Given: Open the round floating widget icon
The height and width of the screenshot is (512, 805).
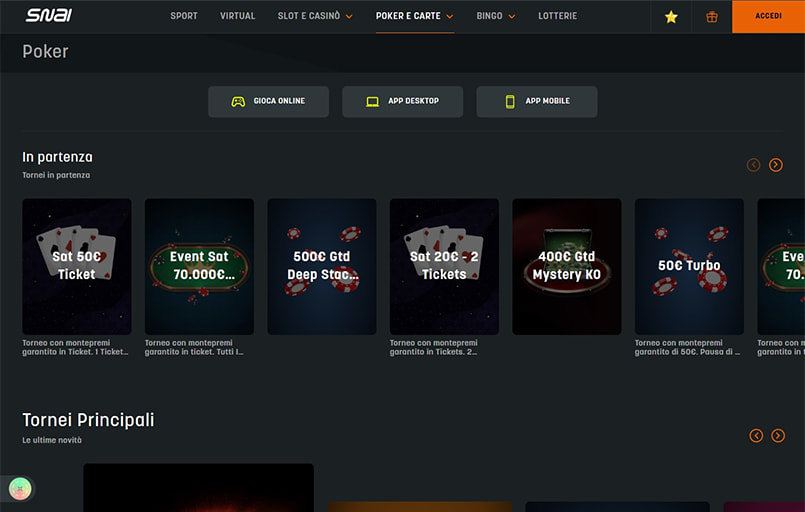Looking at the screenshot, I should tap(20, 488).
